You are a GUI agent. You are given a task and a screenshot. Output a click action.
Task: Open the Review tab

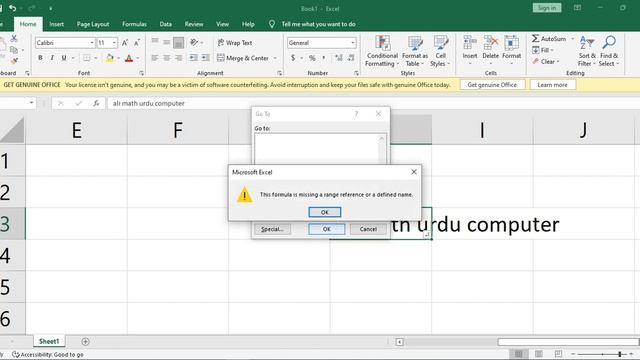[194, 24]
